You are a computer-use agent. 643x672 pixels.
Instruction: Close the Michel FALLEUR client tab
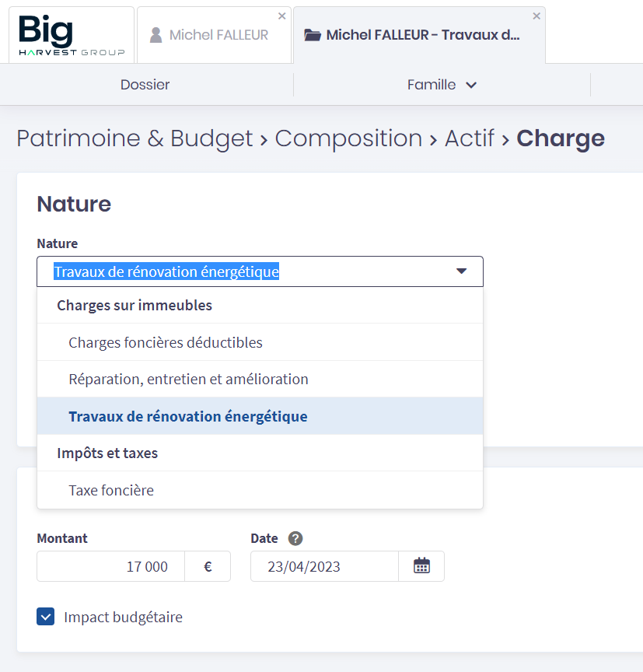[x=281, y=16]
